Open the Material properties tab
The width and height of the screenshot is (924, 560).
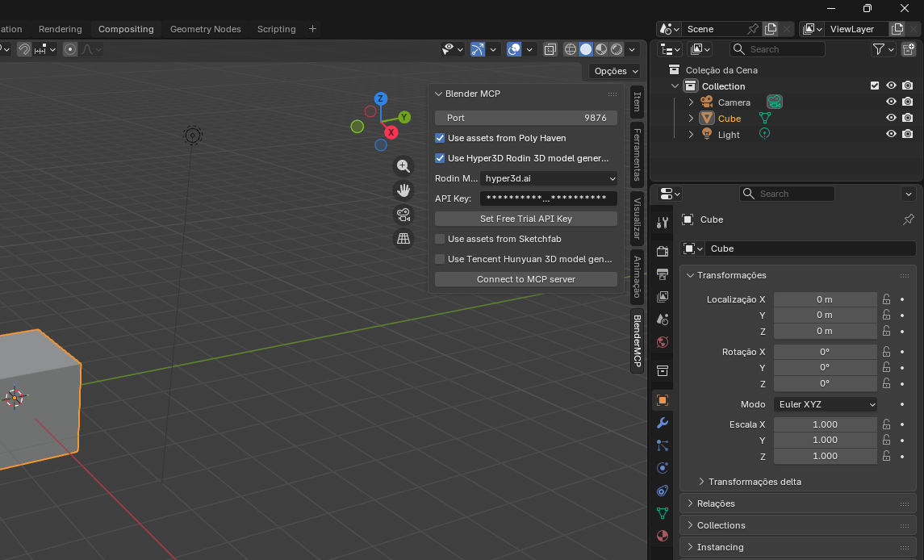pos(663,536)
